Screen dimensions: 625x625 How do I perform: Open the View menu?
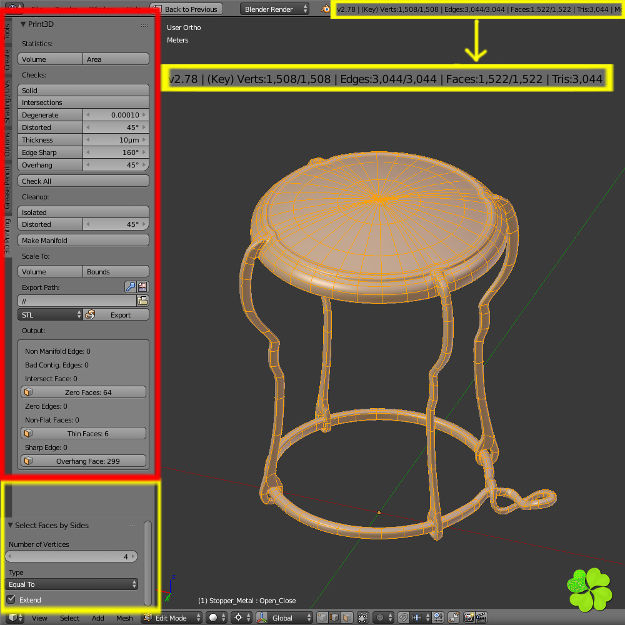39,618
